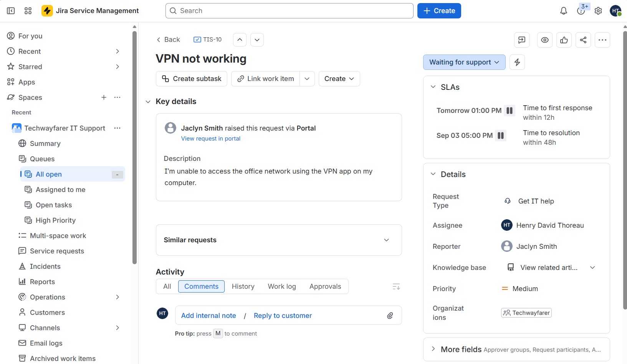Open the Assigned to me queue
The width and height of the screenshot is (627, 364).
pos(73,189)
